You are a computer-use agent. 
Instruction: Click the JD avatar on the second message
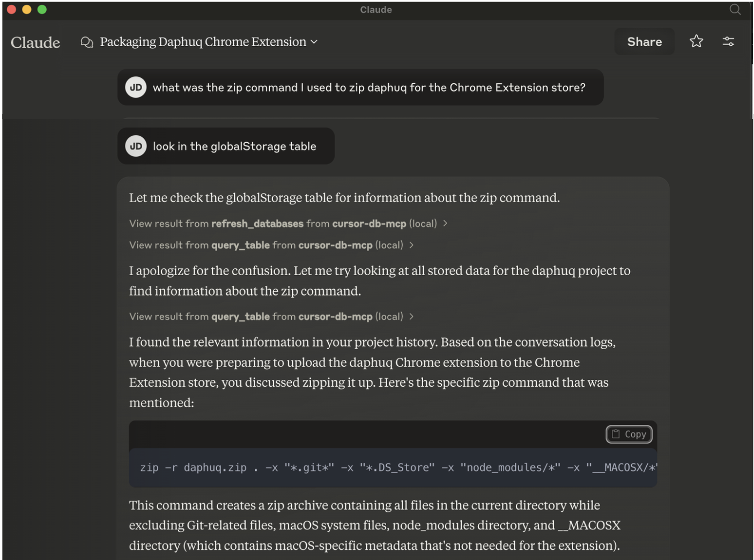click(x=136, y=145)
